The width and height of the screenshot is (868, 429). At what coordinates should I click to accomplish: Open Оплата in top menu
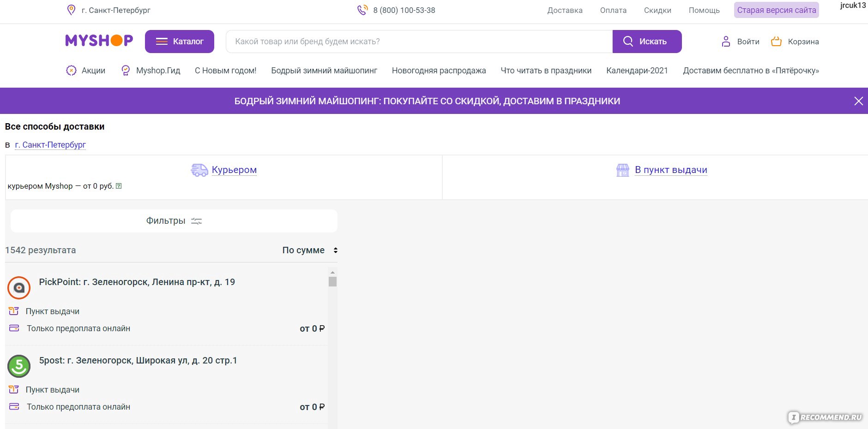click(613, 10)
